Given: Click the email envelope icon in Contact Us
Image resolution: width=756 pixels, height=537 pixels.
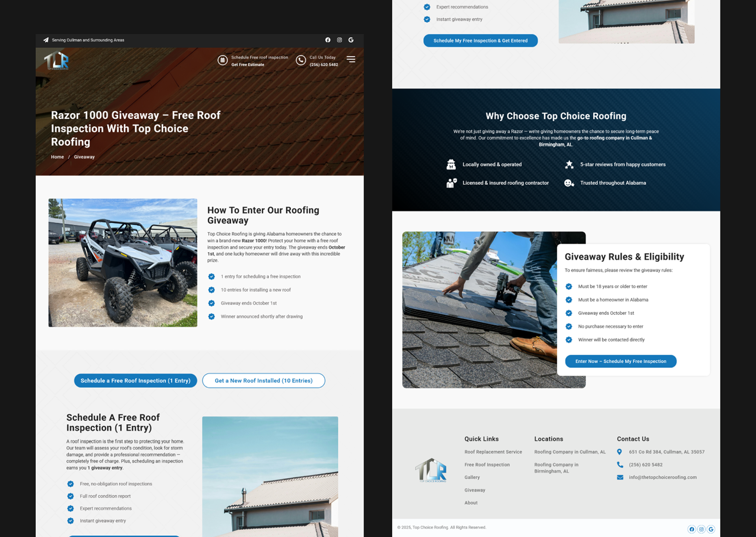Looking at the screenshot, I should pos(620,477).
